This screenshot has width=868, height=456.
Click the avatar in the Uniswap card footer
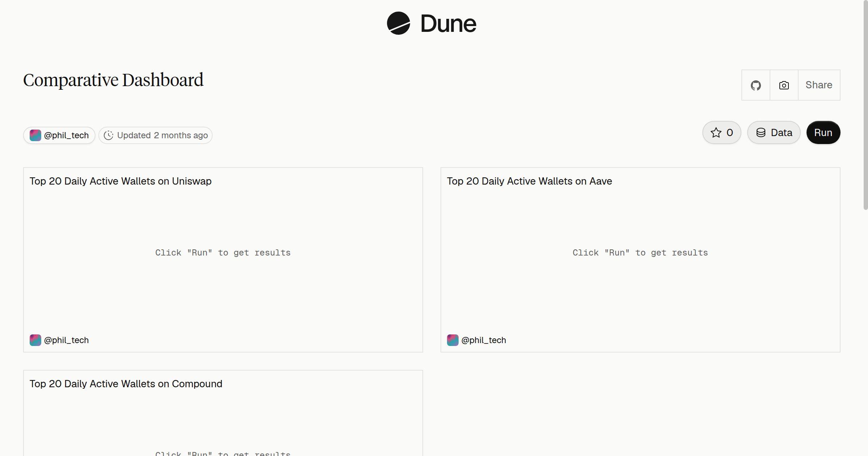point(35,340)
